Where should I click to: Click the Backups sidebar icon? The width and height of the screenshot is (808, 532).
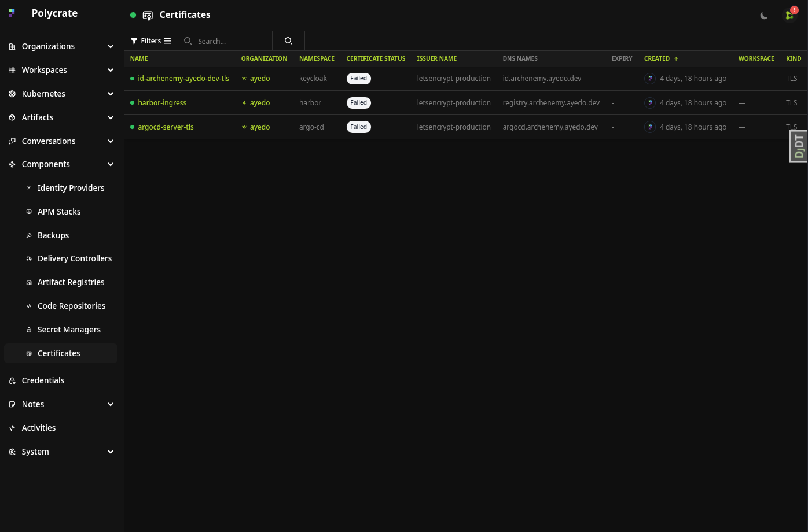point(29,235)
